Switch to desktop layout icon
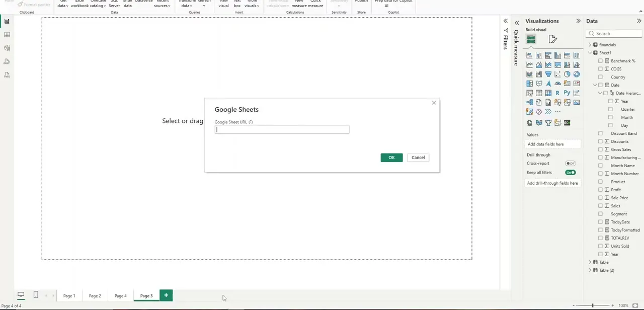644x310 pixels. tap(21, 295)
